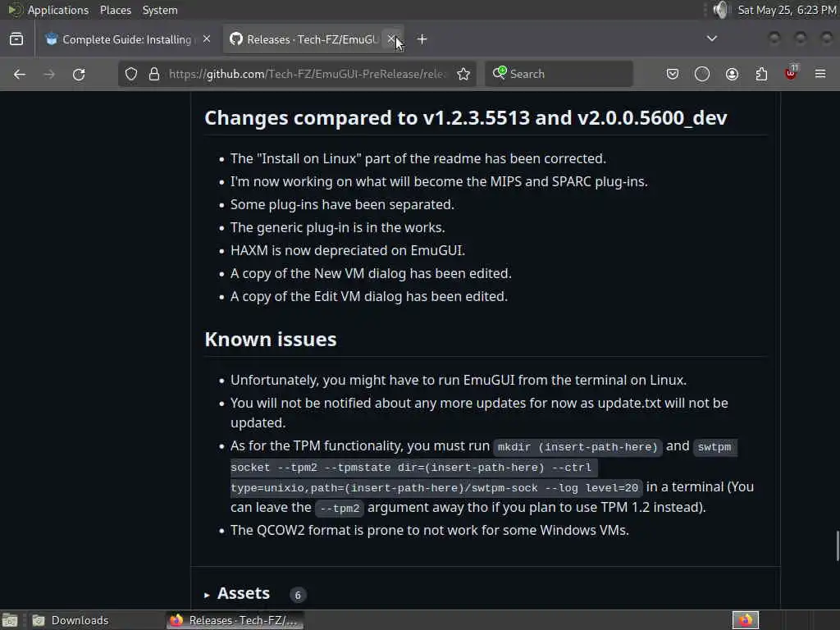Click the Known issues heading
840x630 pixels.
[271, 340]
